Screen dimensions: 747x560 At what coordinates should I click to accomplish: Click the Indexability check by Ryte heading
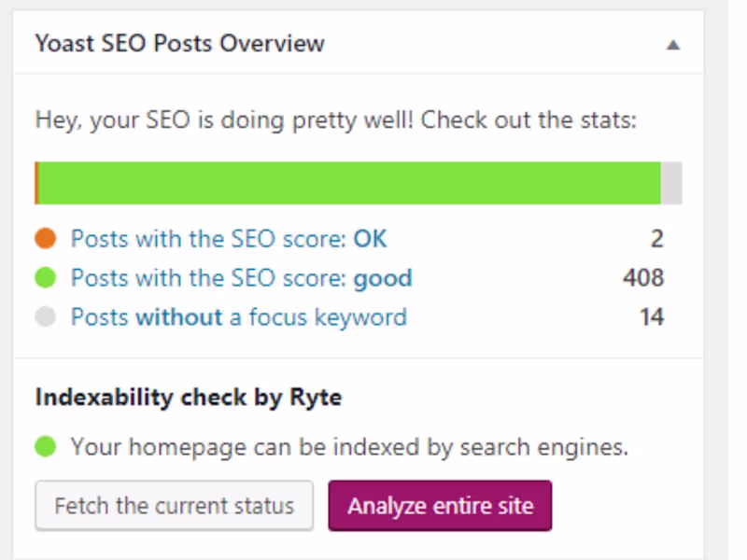[x=189, y=398]
